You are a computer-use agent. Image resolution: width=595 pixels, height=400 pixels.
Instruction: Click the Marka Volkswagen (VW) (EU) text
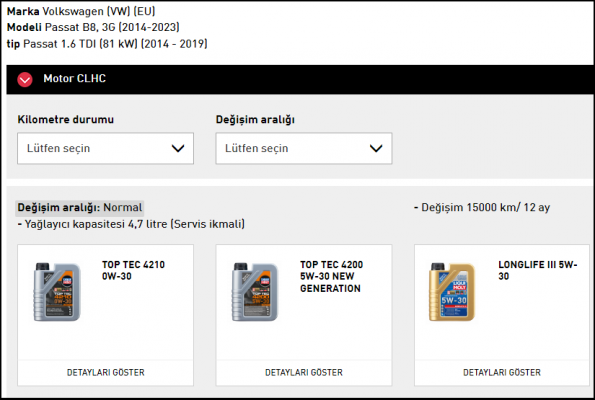[x=81, y=11]
